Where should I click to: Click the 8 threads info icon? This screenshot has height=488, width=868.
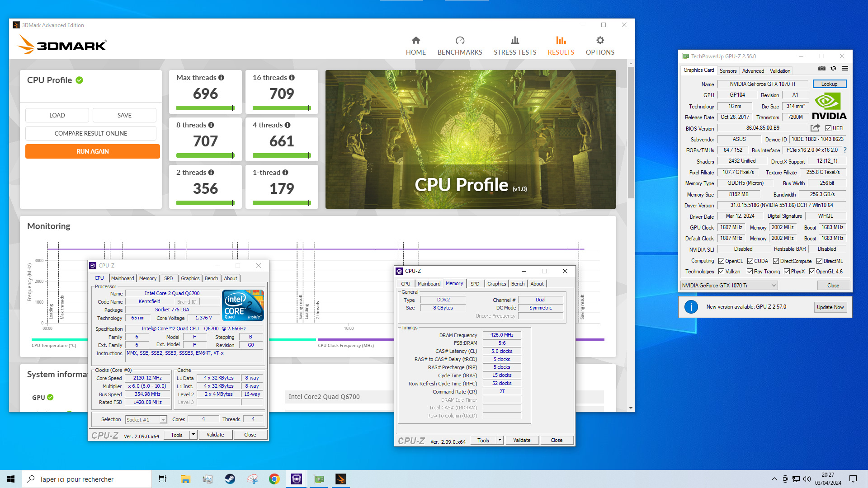click(x=211, y=125)
